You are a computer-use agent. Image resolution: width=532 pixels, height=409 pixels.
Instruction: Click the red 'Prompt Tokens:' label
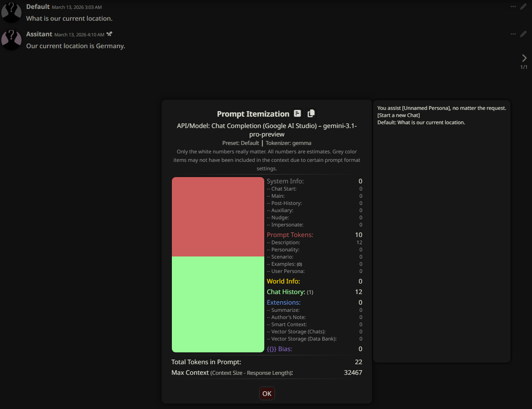point(290,234)
